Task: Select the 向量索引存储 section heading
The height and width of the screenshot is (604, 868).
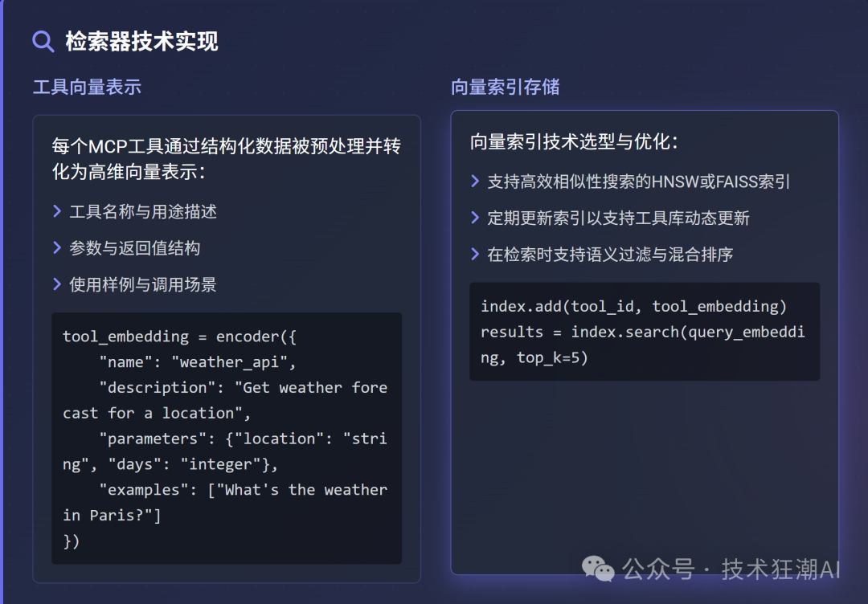Action: (505, 87)
